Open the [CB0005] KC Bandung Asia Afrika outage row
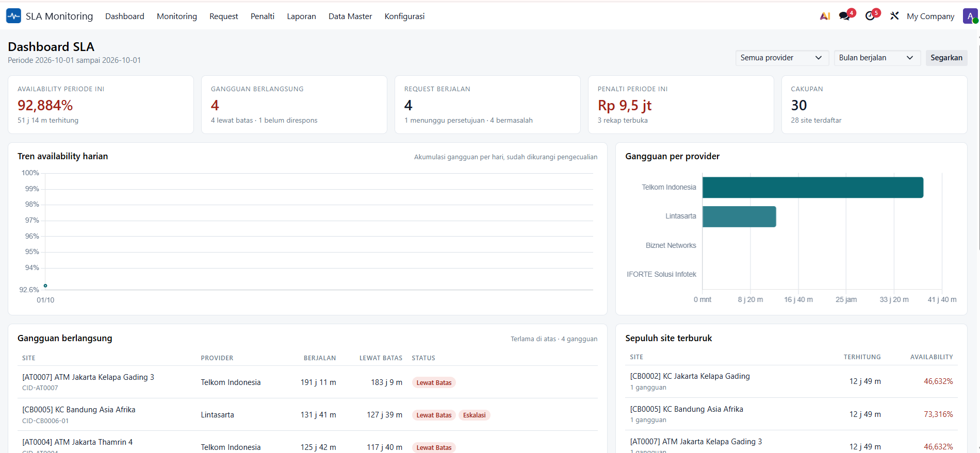The height and width of the screenshot is (453, 980). [x=308, y=414]
